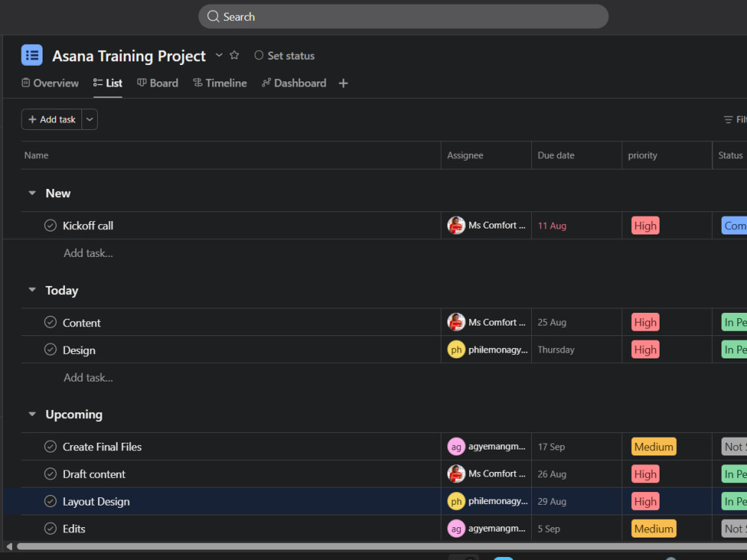Viewport: 747px width, 560px height.
Task: Click 11 Aug due date
Action: (552, 225)
